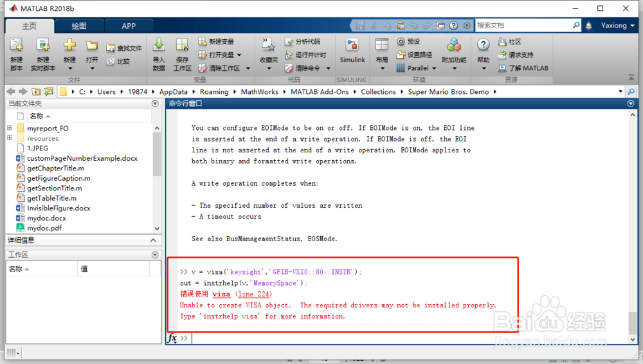Click Analyze Code (分析代码)
The height and width of the screenshot is (364, 643).
pyautogui.click(x=303, y=41)
